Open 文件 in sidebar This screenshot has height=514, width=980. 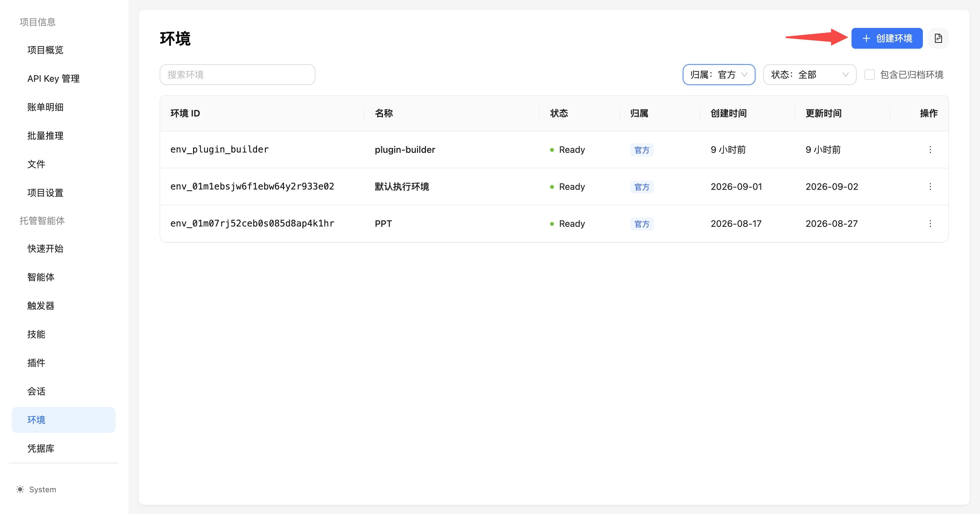[x=64, y=164]
